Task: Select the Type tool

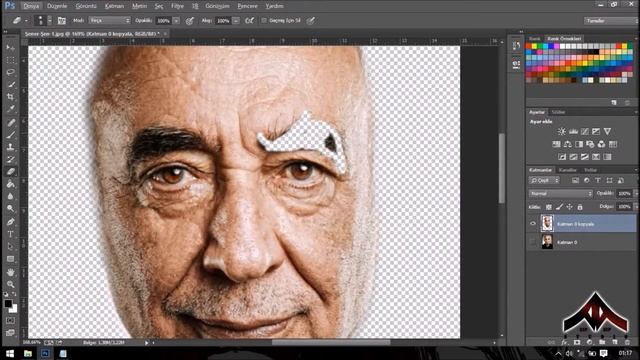Action: coord(11,234)
